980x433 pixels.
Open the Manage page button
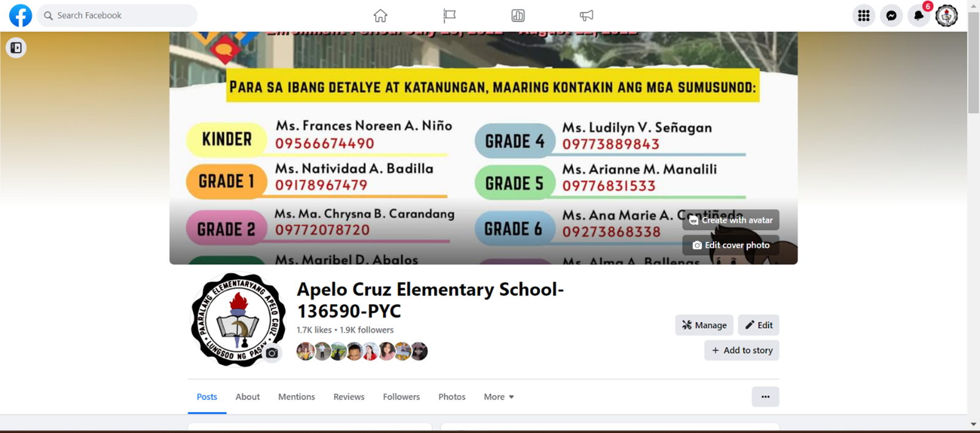(x=704, y=325)
